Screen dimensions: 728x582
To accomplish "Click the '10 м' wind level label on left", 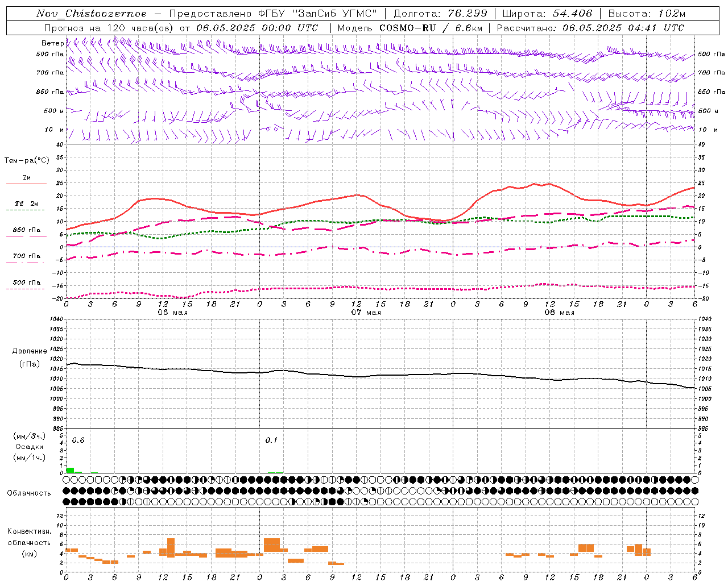I will pyautogui.click(x=54, y=130).
